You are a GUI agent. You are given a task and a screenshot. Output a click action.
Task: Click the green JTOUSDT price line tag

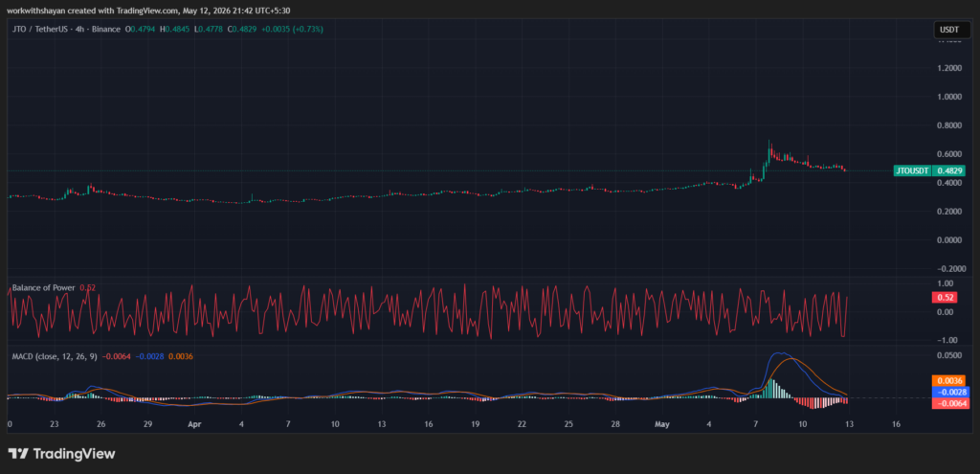point(912,170)
